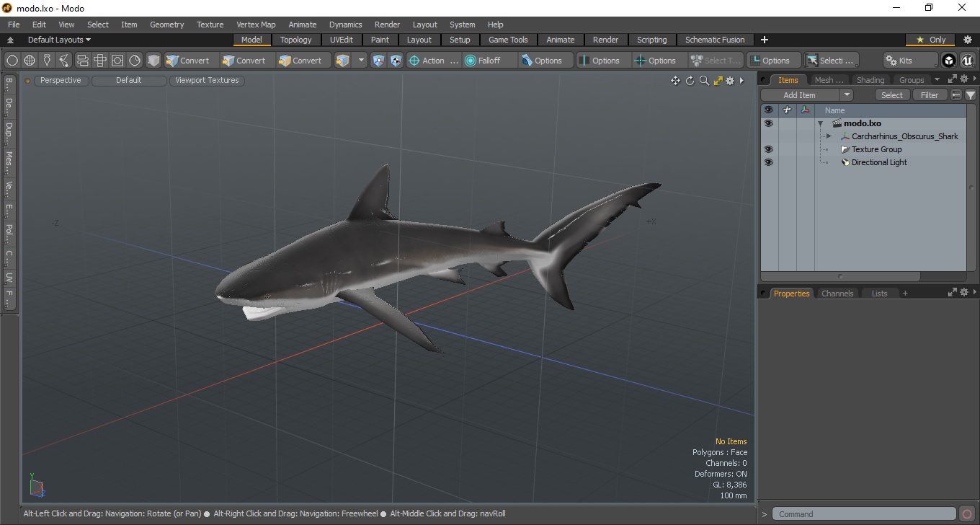This screenshot has height=525, width=980.
Task: Add a new layout tab with plus
Action: (x=765, y=40)
